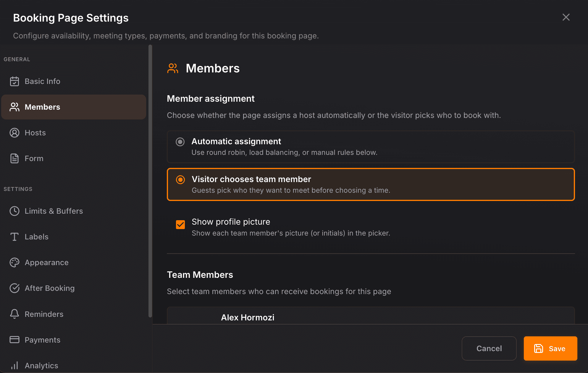Viewport: 588px width, 373px height.
Task: Uncheck Show profile picture checkbox
Action: [180, 225]
